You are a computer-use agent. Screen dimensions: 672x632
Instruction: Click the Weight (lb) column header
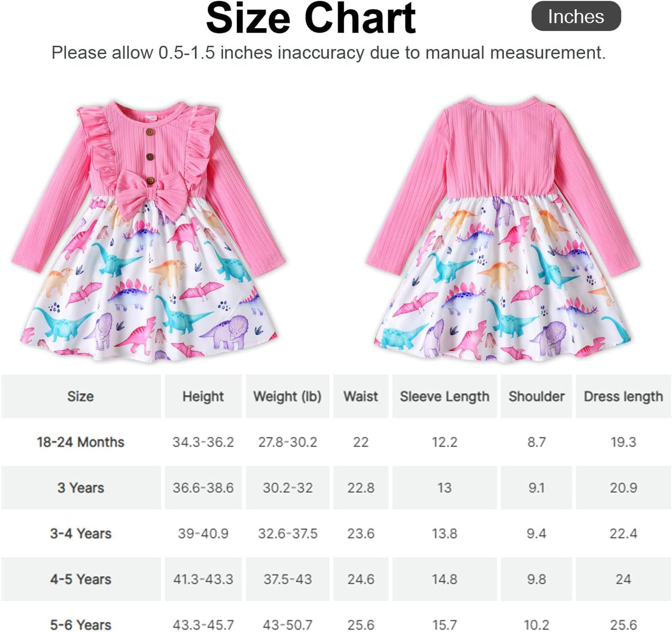[288, 396]
